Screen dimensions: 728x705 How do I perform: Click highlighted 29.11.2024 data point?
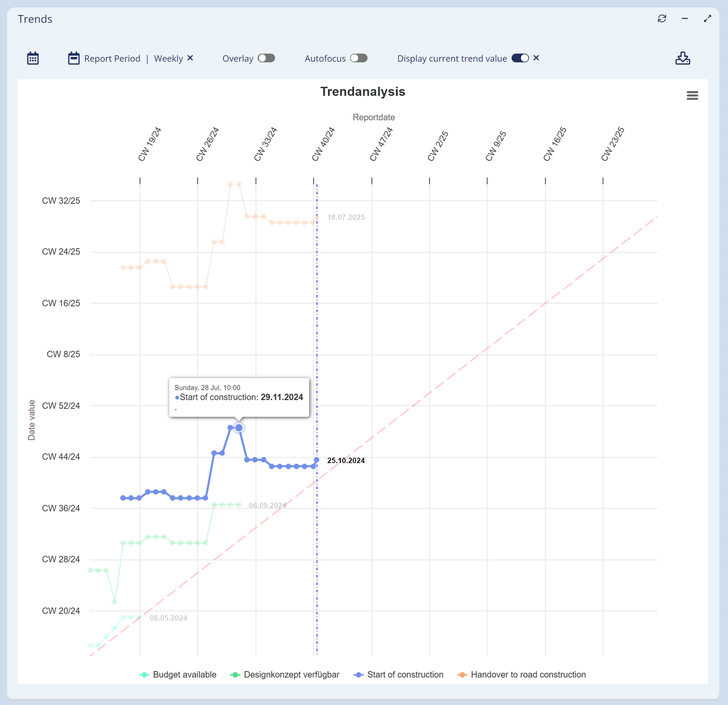(239, 428)
